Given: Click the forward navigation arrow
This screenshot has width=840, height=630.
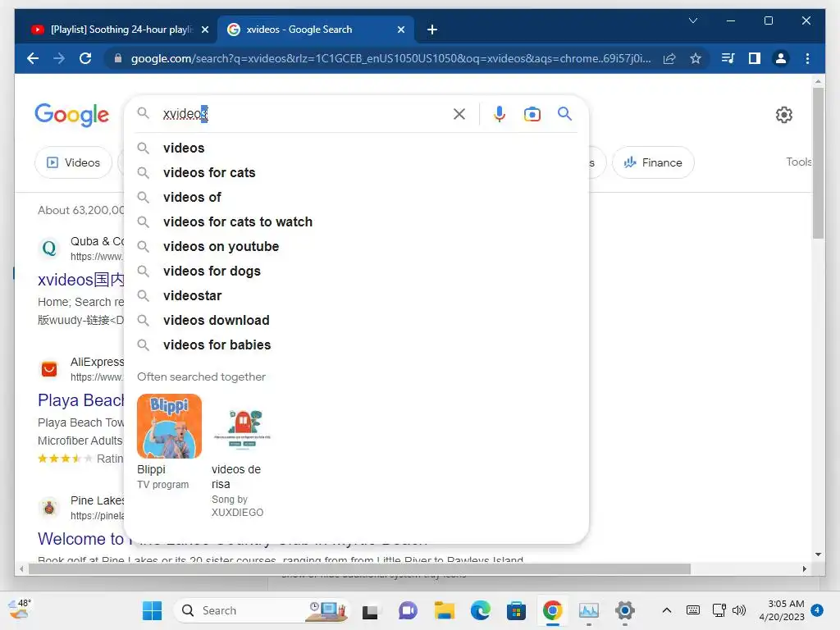Looking at the screenshot, I should pos(59,58).
